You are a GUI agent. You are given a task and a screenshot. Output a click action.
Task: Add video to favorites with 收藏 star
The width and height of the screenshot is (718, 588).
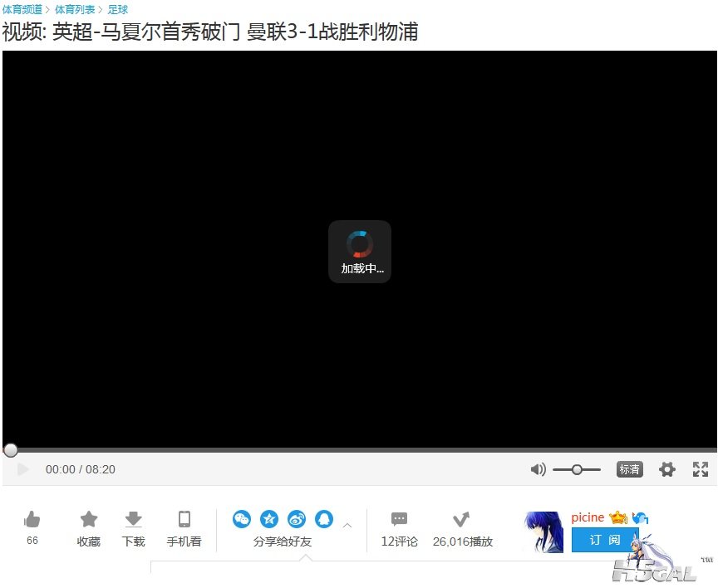click(x=89, y=519)
